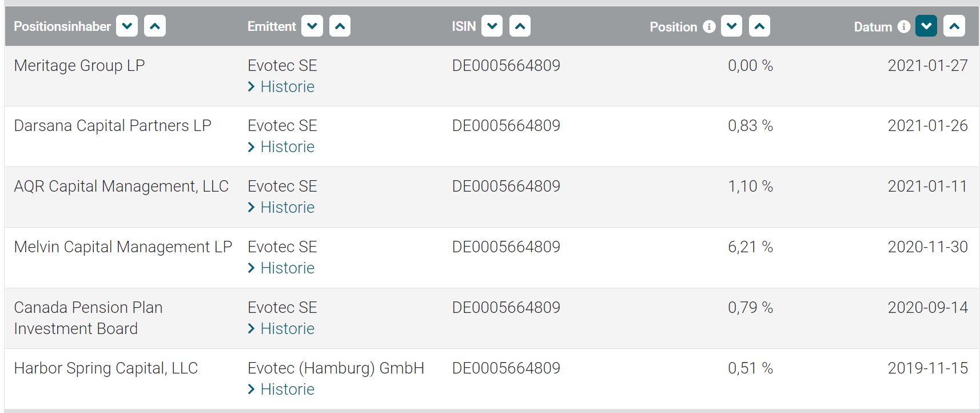
Task: Sort Emittent column ascending
Action: [340, 26]
